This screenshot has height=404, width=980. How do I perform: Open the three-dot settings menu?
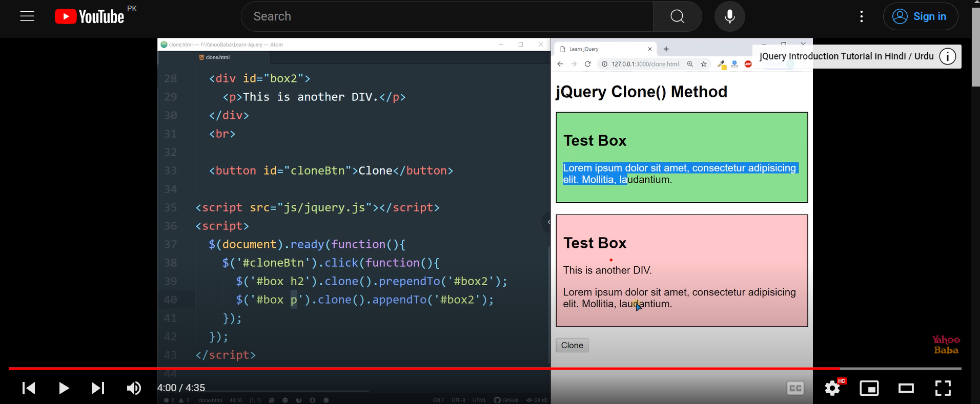point(861,16)
